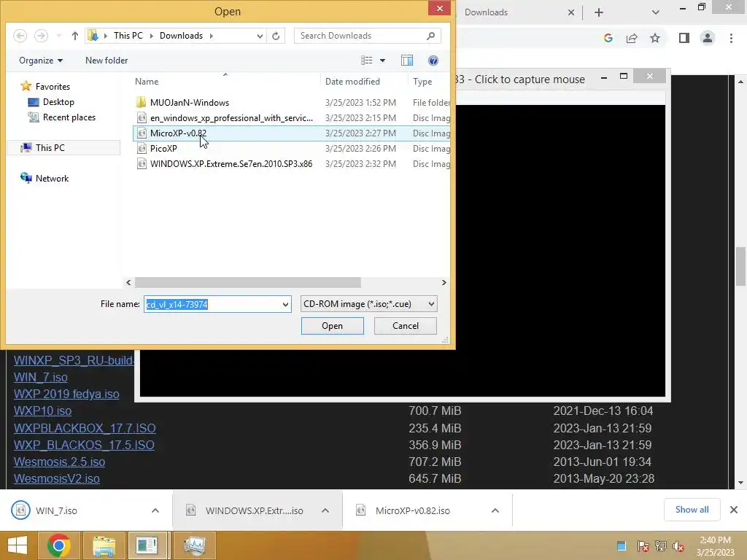Toggle the preview pane icon
The height and width of the screenshot is (560, 747).
point(407,61)
